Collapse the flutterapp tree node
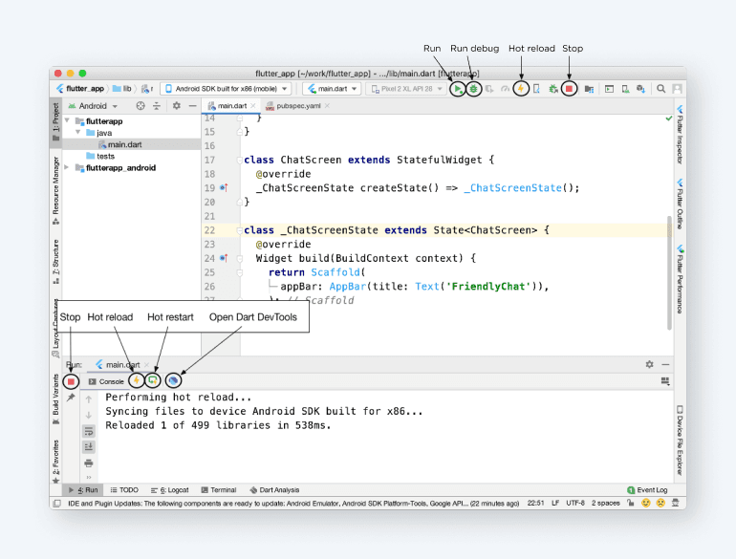Viewport: 736px width, 560px height. 67,120
